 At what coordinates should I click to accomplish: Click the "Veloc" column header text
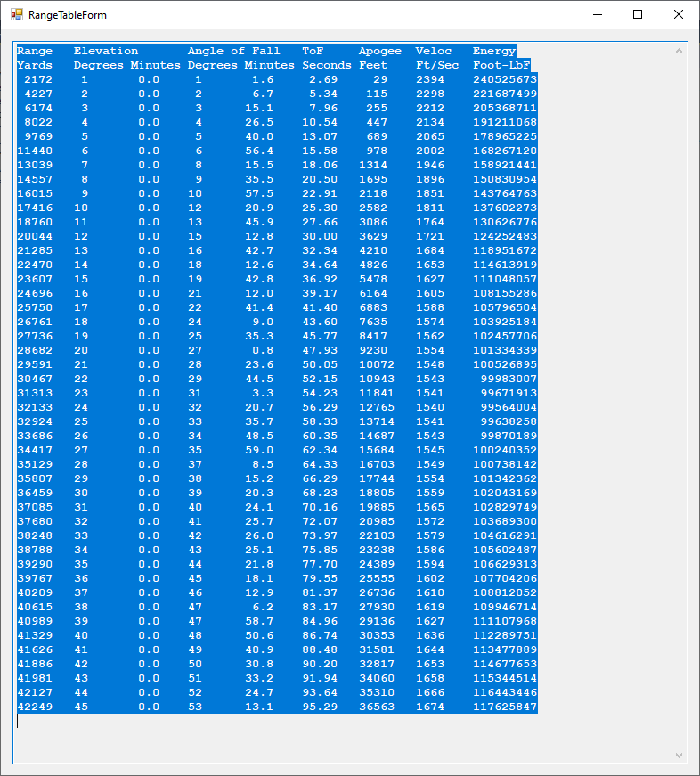[434, 52]
